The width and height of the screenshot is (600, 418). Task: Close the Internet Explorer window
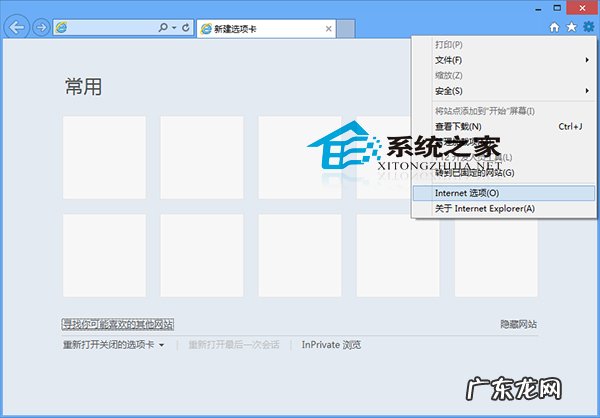point(582,8)
